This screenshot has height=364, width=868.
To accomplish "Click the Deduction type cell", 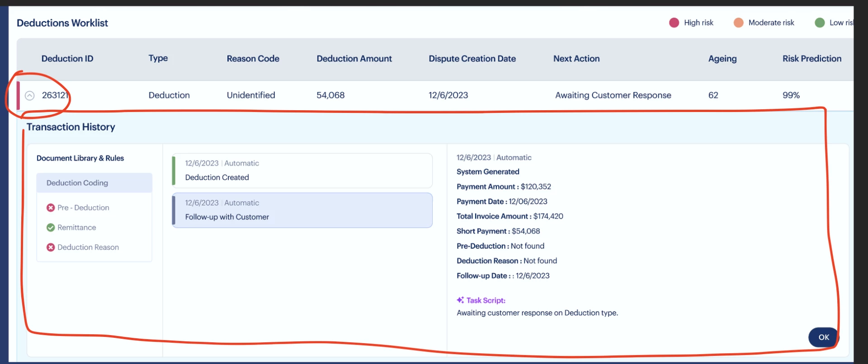I will [169, 95].
